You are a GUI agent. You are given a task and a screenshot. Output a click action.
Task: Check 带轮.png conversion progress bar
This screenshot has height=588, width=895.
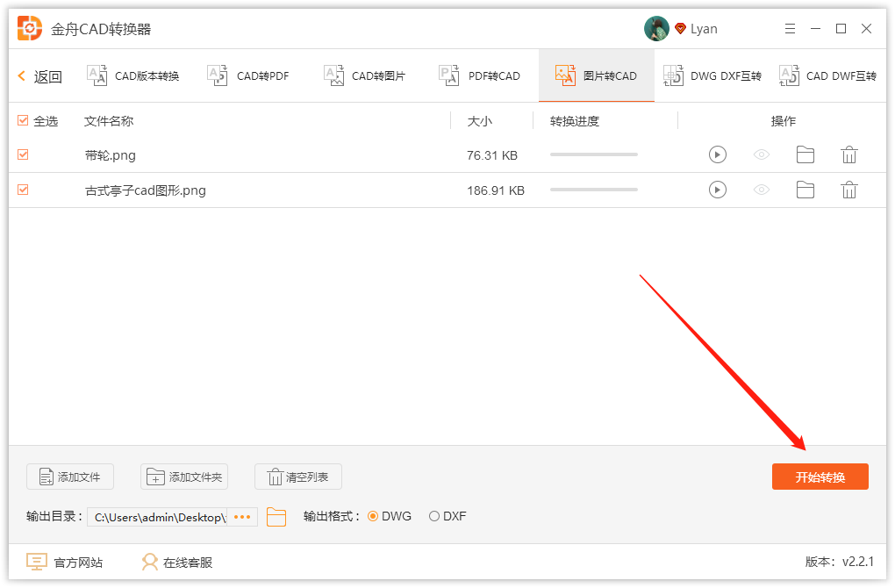point(593,154)
